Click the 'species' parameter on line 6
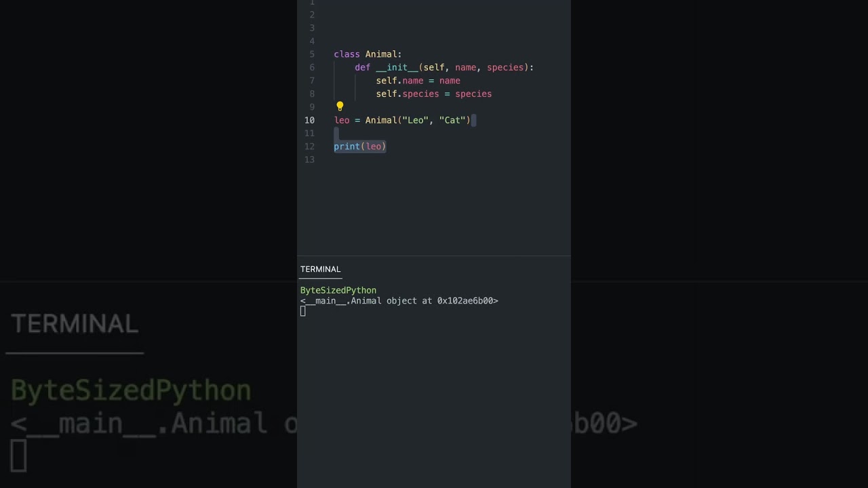Viewport: 868px width, 488px height. (x=505, y=67)
